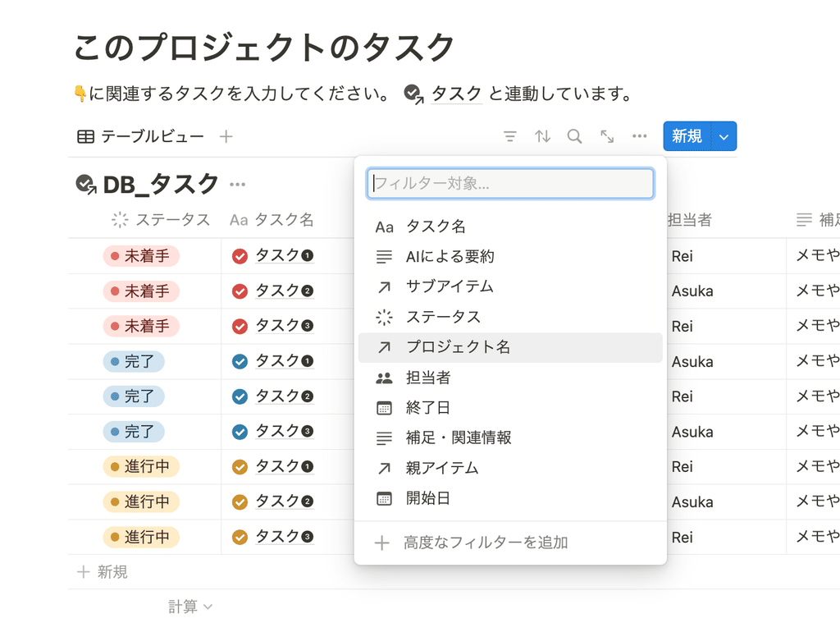Choose 補足・関連情報 in filter list
The width and height of the screenshot is (840, 632).
pyautogui.click(x=510, y=438)
